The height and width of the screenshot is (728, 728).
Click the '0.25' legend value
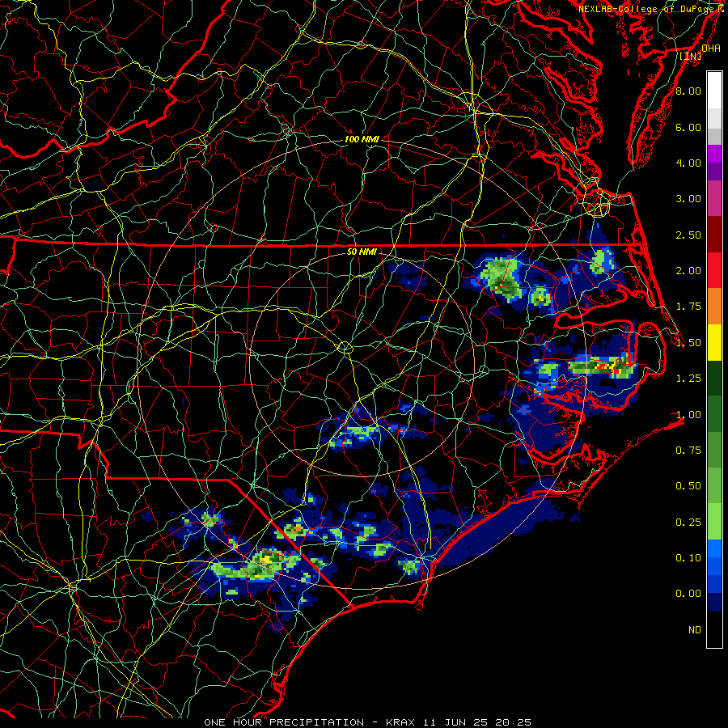click(x=688, y=522)
